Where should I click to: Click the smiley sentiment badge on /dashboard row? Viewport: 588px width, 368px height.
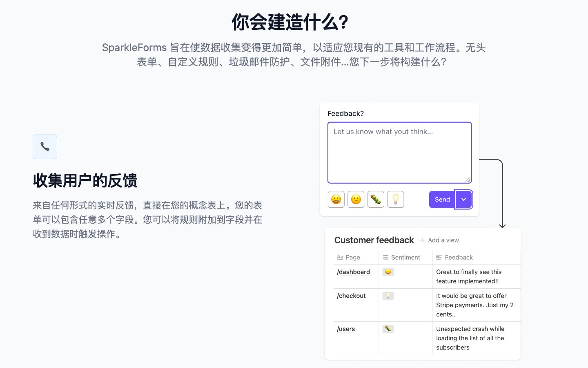point(388,272)
